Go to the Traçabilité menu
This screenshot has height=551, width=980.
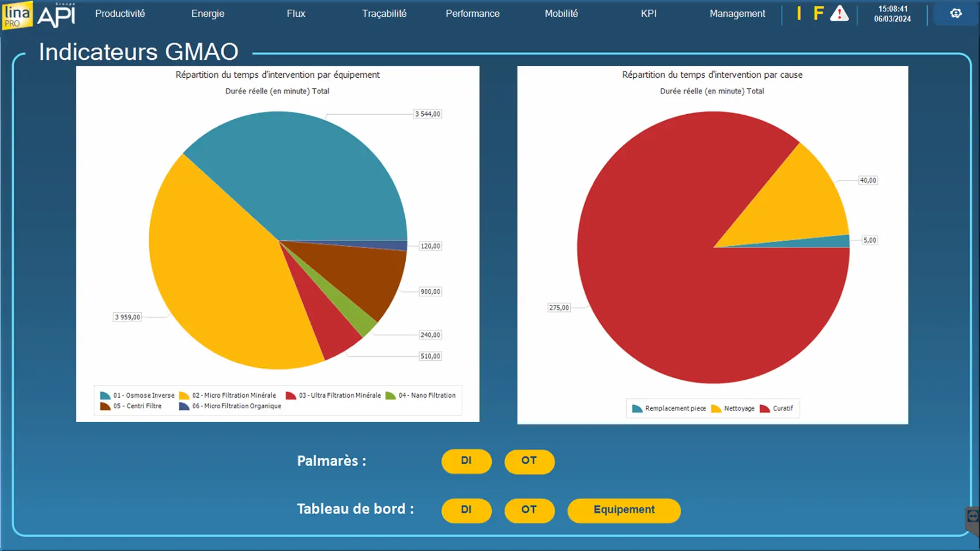pos(384,13)
